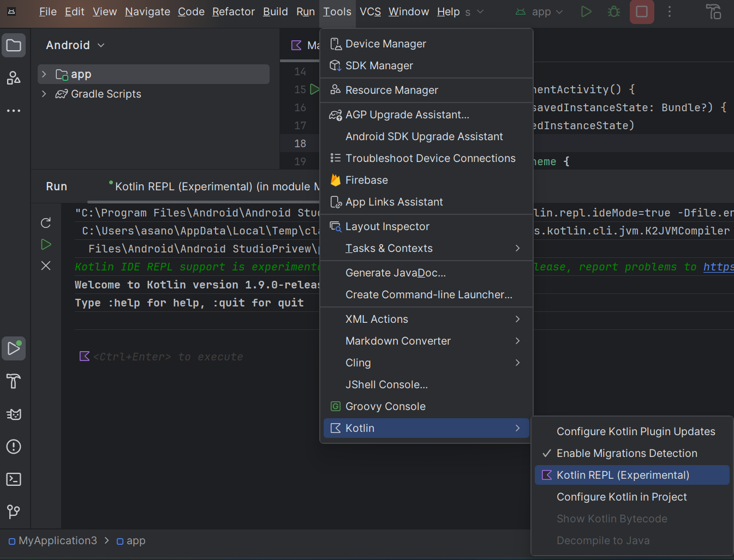Select Create Command-line Launcher...
This screenshot has height=560, width=734.
[x=426, y=294]
